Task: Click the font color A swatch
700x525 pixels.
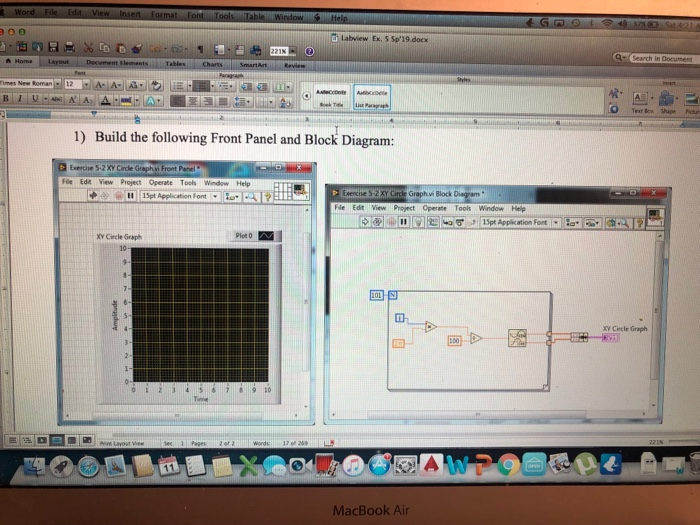Action: click(105, 100)
